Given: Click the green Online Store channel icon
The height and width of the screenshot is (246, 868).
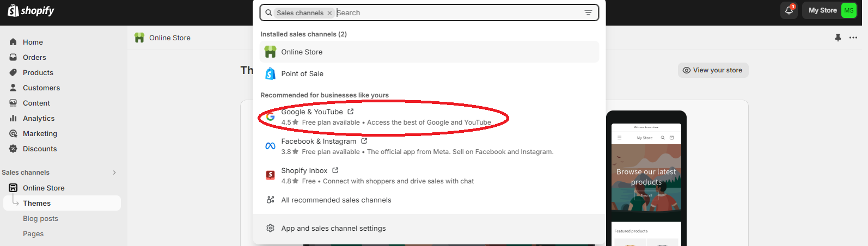Looking at the screenshot, I should [x=270, y=52].
